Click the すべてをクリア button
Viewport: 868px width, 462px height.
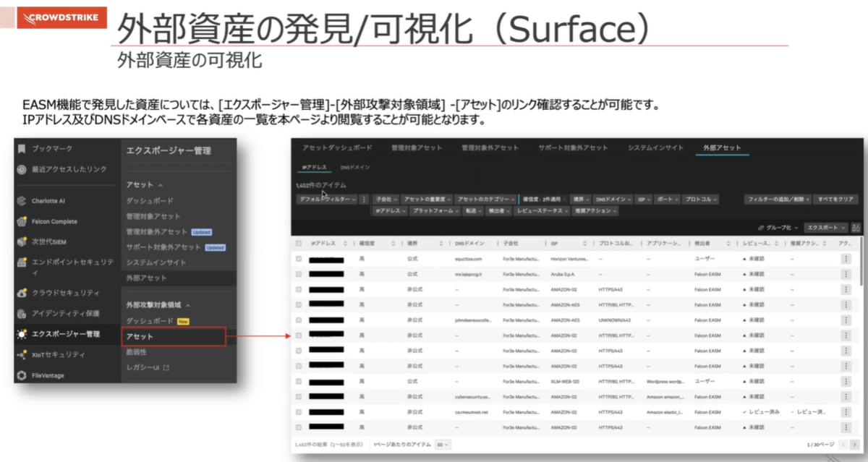(x=837, y=199)
